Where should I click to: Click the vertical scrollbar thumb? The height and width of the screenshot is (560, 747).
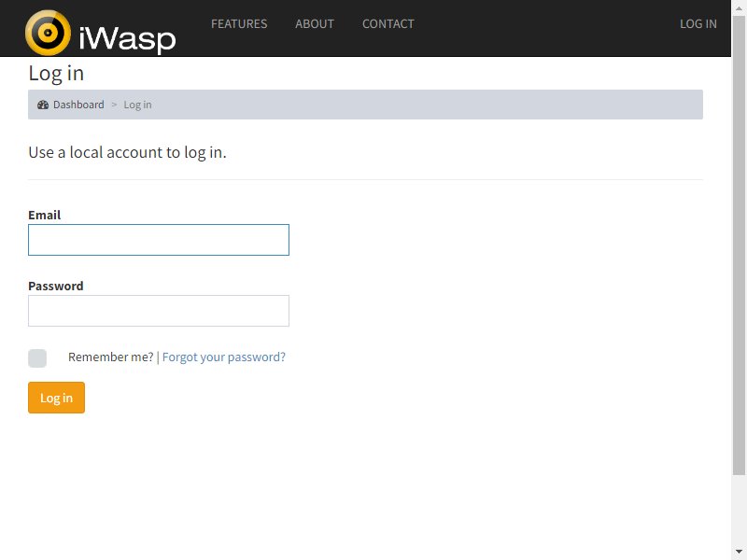(739, 245)
